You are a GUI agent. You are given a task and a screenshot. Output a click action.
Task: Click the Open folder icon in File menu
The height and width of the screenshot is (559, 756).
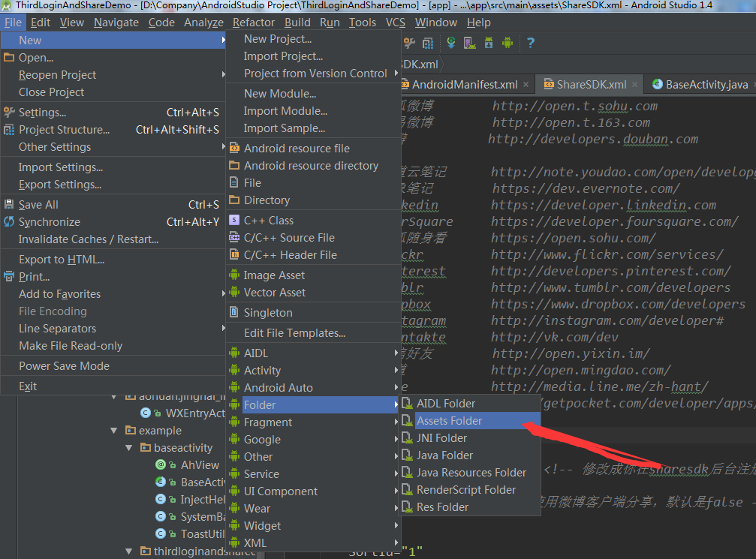(x=9, y=57)
